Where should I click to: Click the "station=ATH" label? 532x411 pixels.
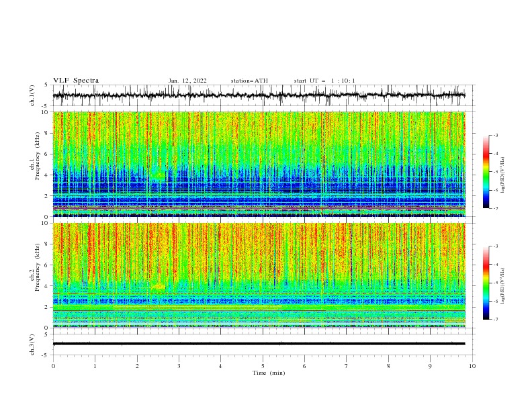coord(249,81)
